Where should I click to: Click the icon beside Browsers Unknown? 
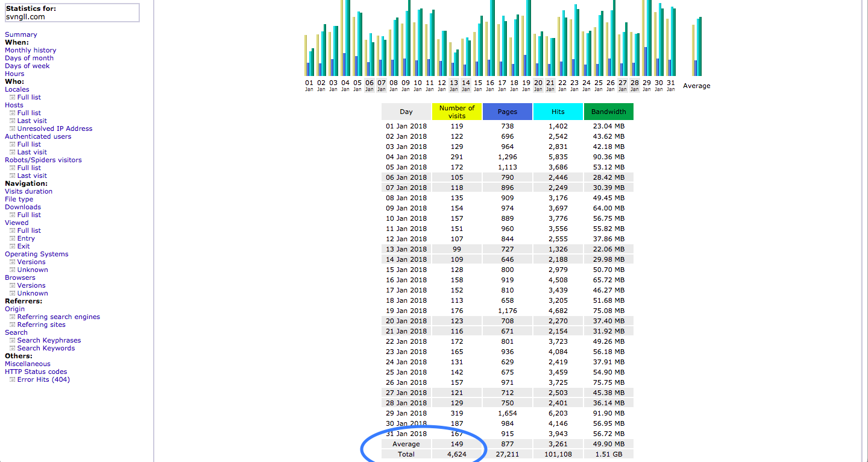13,293
